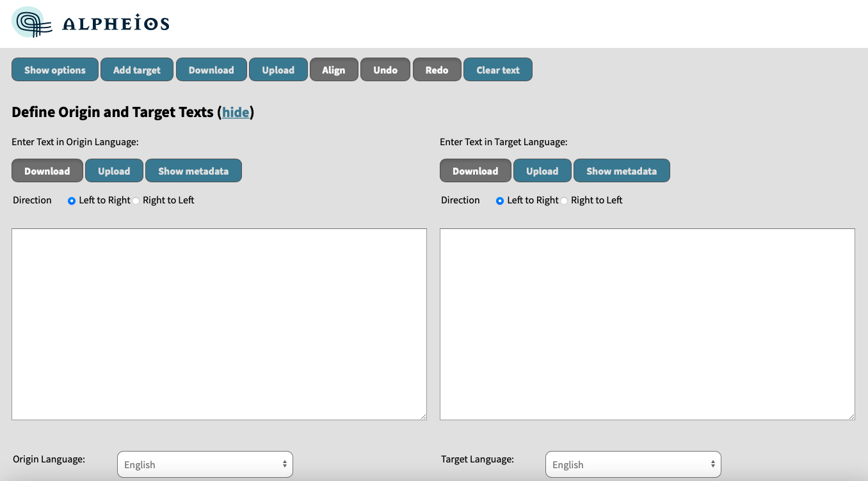Click Undo in the toolbar
Image resolution: width=868 pixels, height=481 pixels.
(385, 70)
